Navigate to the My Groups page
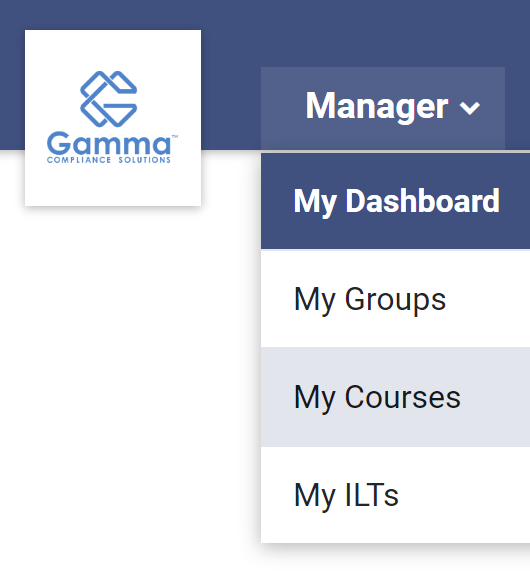The image size is (530, 574). [395, 298]
